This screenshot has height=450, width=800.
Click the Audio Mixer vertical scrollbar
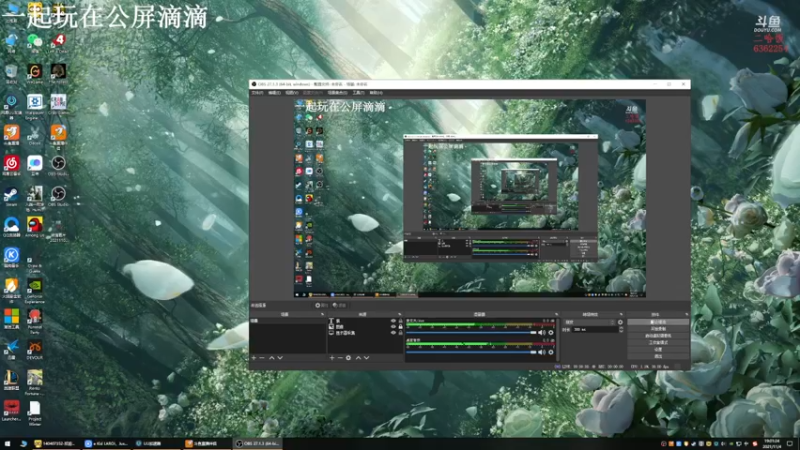(x=558, y=339)
